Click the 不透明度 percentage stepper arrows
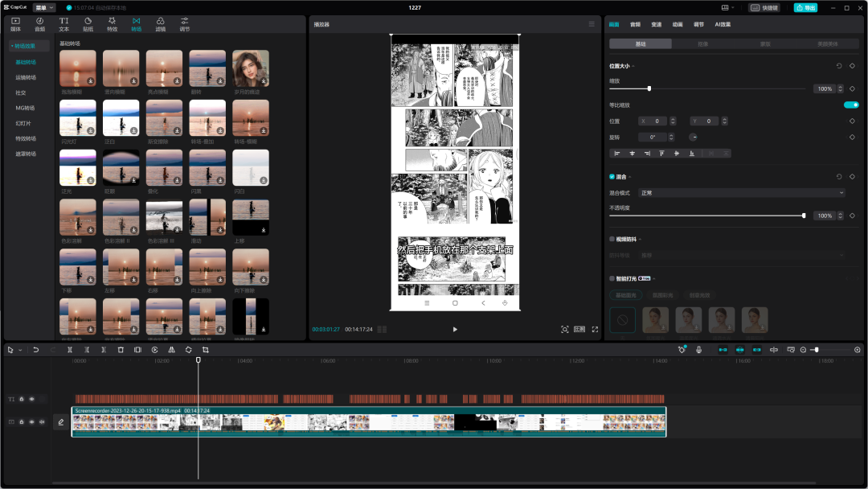The image size is (868, 489). pyautogui.click(x=841, y=216)
